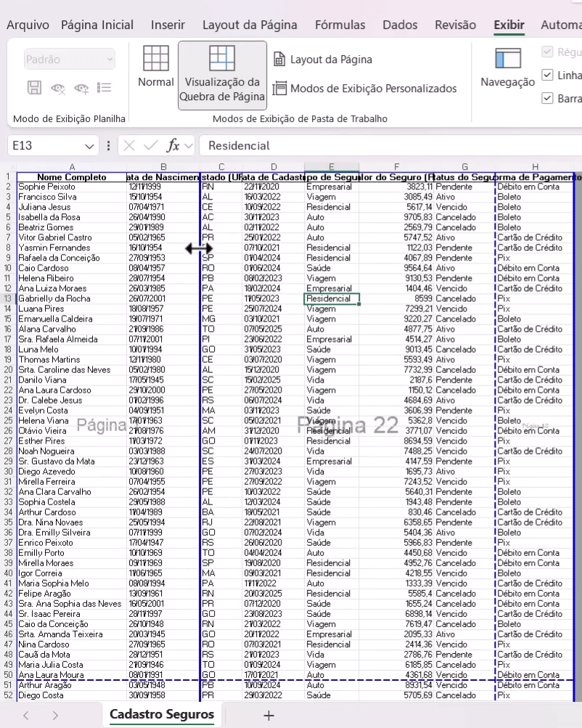Image resolution: width=582 pixels, height=728 pixels.
Task: Click Dr. Calebe Jesus cell
Action: coord(71,400)
